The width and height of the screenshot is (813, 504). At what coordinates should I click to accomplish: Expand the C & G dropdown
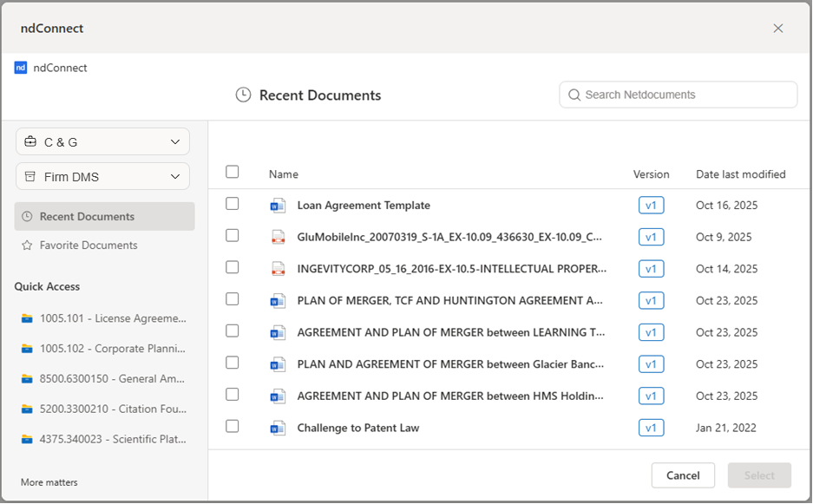tap(102, 141)
